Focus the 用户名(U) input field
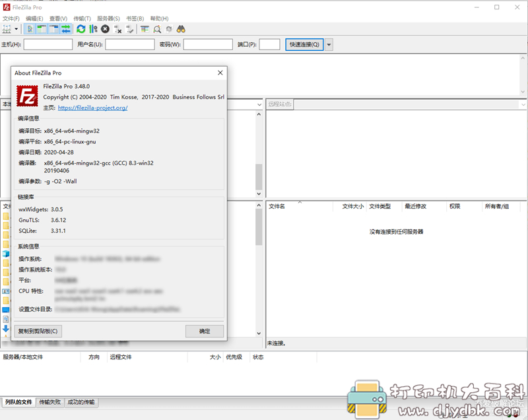The image size is (528, 420). pos(130,44)
